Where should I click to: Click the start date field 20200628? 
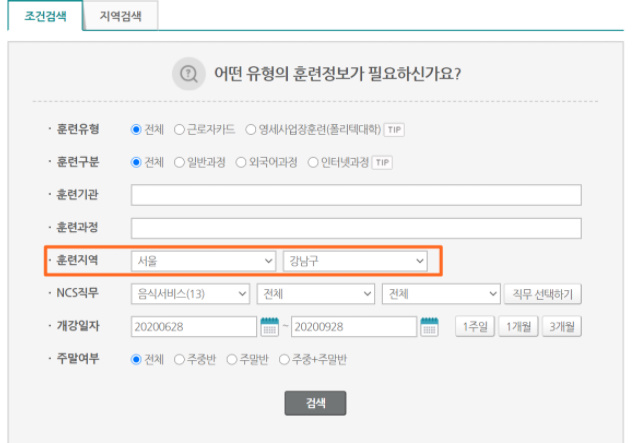tap(194, 327)
